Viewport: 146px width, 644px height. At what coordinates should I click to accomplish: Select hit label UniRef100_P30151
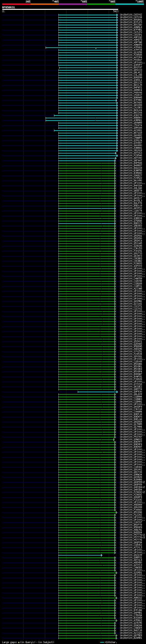[131, 251]
